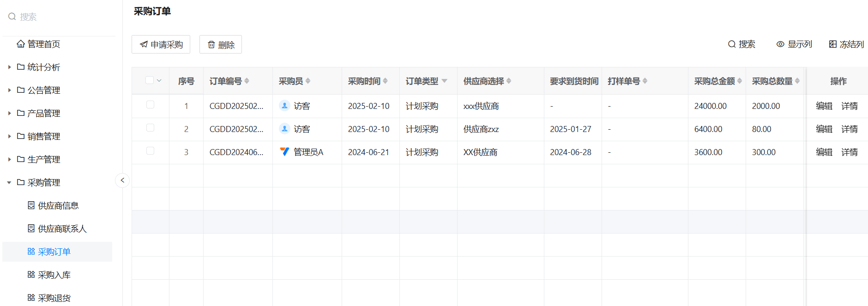The width and height of the screenshot is (868, 306).
Task: Toggle the 显示列 column visibility option
Action: click(x=794, y=44)
